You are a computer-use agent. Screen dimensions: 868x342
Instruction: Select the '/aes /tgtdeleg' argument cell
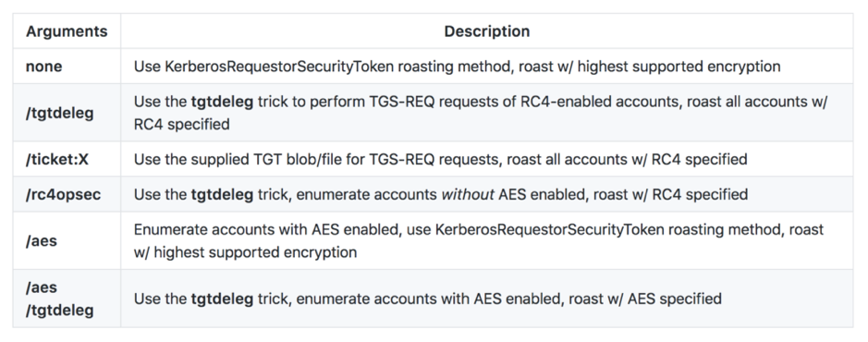click(x=67, y=299)
